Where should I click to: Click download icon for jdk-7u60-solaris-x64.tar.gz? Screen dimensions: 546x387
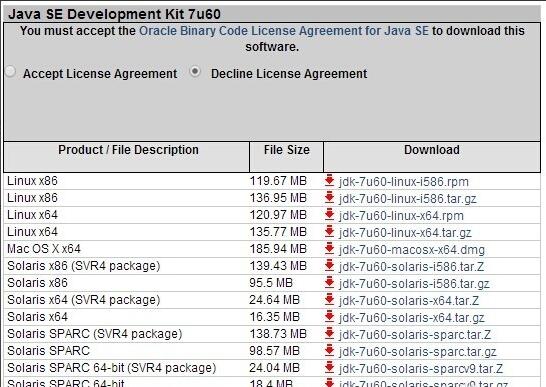point(329,317)
